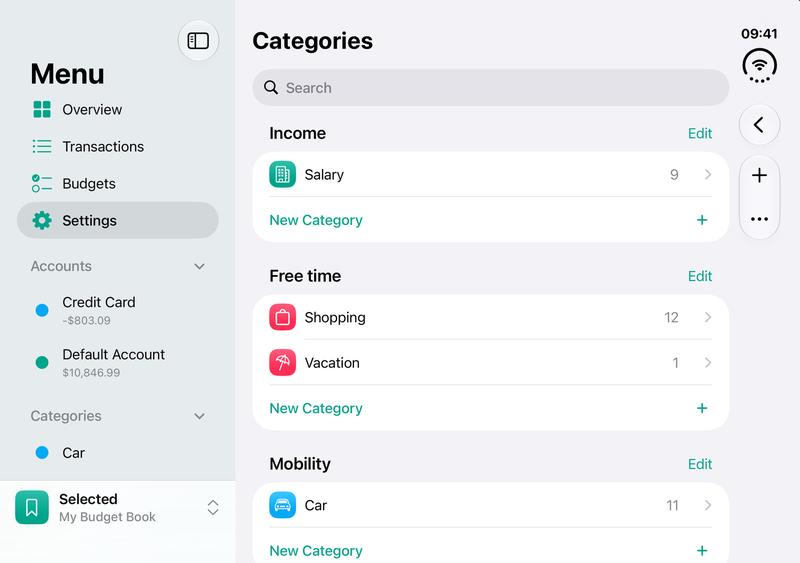Click the Settings gear icon
800x563 pixels.
(42, 221)
